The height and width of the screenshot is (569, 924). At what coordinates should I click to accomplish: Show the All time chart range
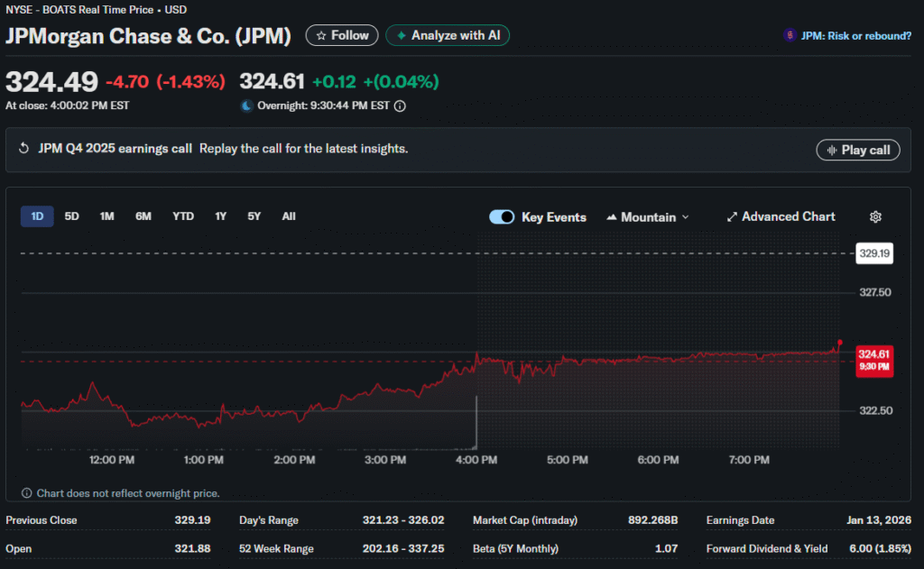[x=289, y=216]
